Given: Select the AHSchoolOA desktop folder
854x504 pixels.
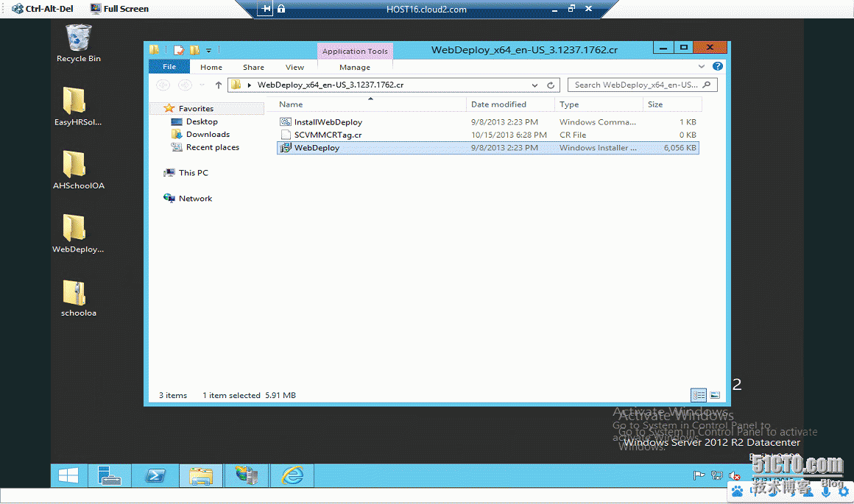Looking at the screenshot, I should 79,171.
